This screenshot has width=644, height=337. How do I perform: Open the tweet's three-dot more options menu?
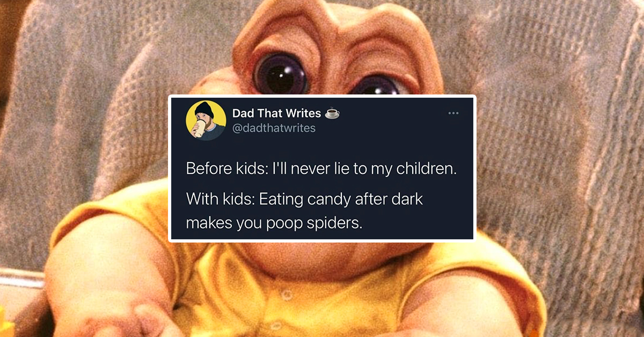(453, 113)
